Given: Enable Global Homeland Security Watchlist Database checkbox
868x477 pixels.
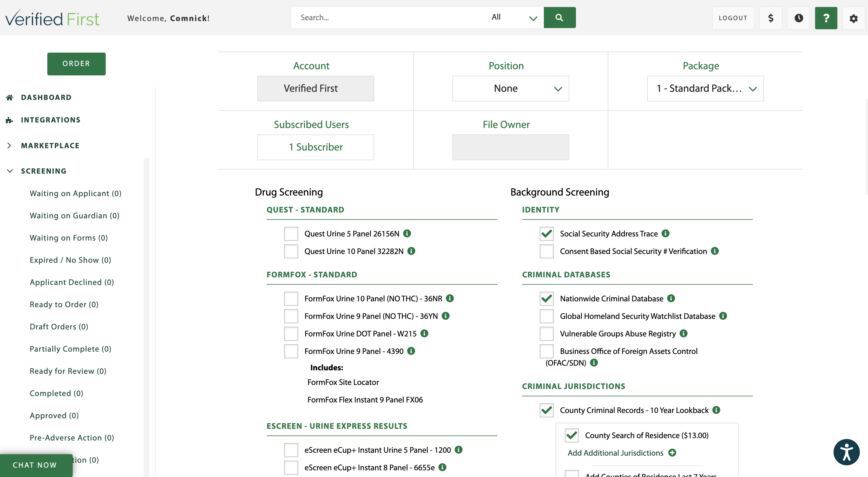Looking at the screenshot, I should pos(546,316).
